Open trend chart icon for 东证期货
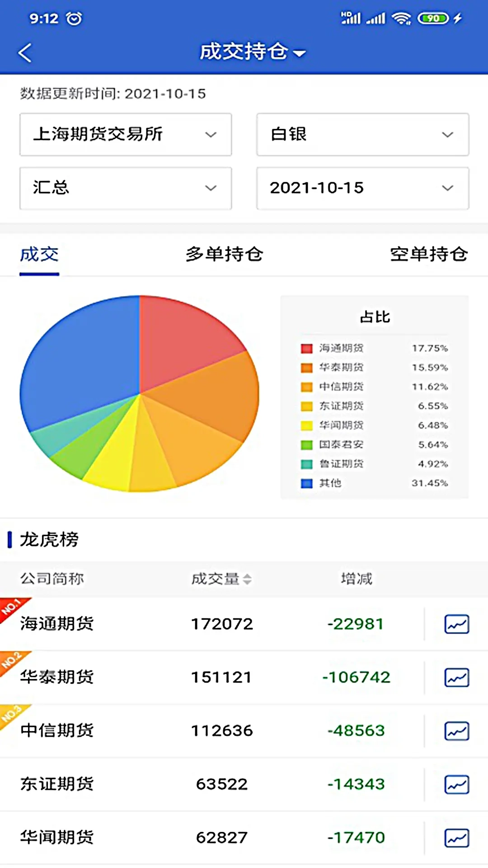Viewport: 488px width, 868px height. (x=457, y=784)
